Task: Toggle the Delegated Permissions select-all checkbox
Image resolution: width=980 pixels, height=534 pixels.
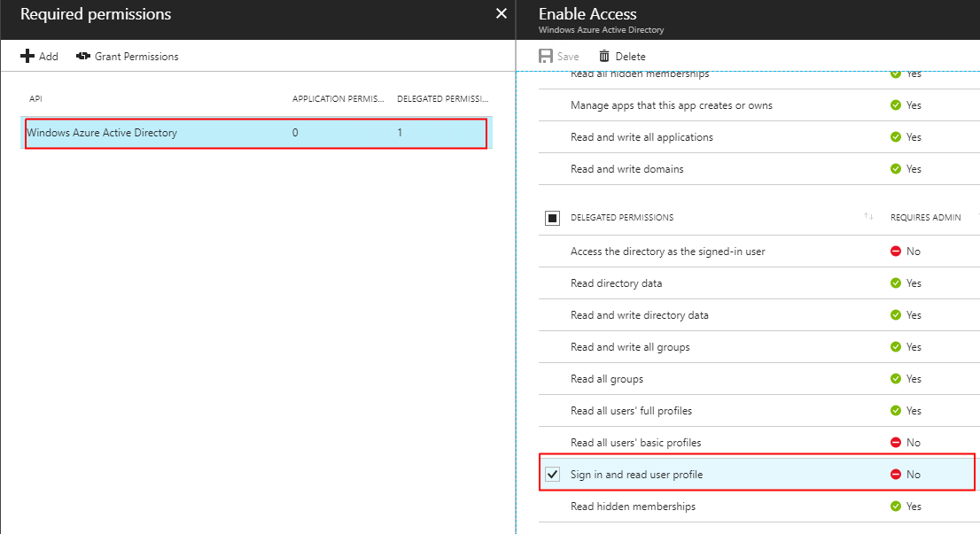Action: pyautogui.click(x=553, y=218)
